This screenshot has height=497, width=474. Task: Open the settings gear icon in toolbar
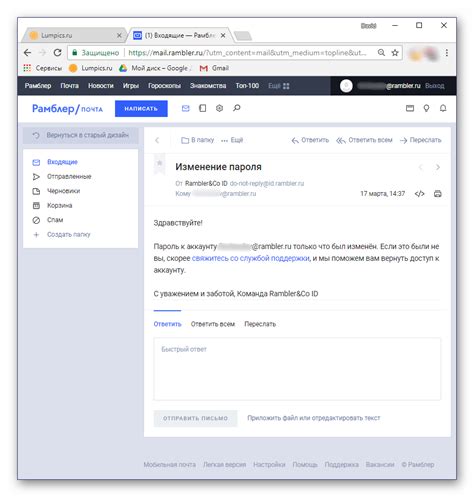pyautogui.click(x=219, y=108)
